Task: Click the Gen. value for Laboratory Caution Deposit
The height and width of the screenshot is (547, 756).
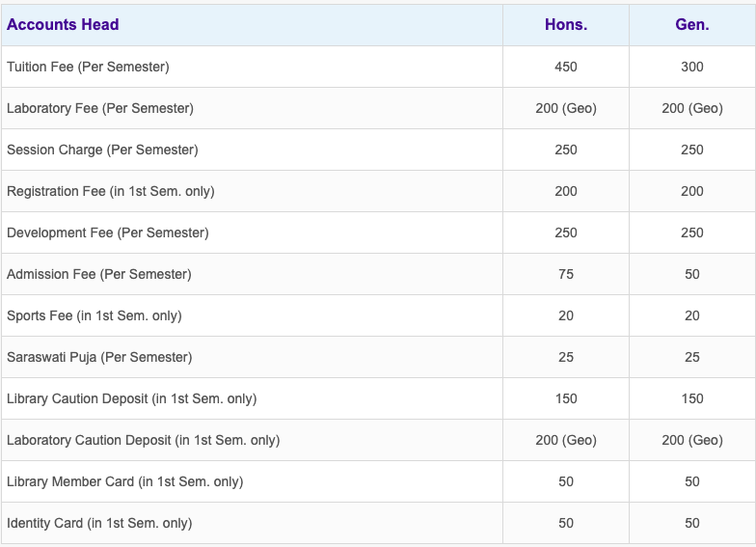Action: click(692, 440)
